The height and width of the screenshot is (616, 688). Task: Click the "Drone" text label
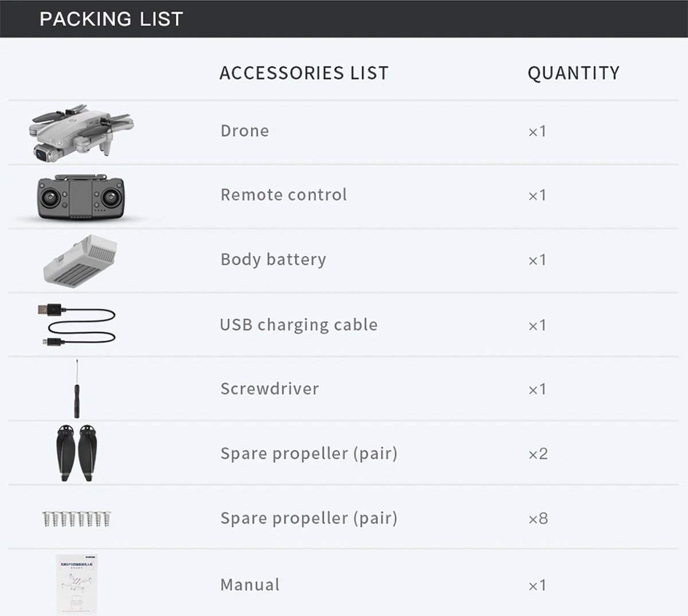coord(245,131)
